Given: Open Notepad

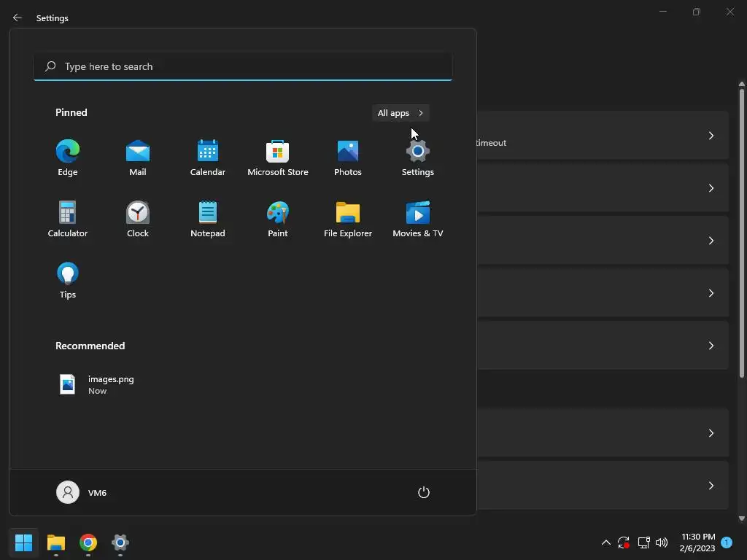Looking at the screenshot, I should point(208,219).
